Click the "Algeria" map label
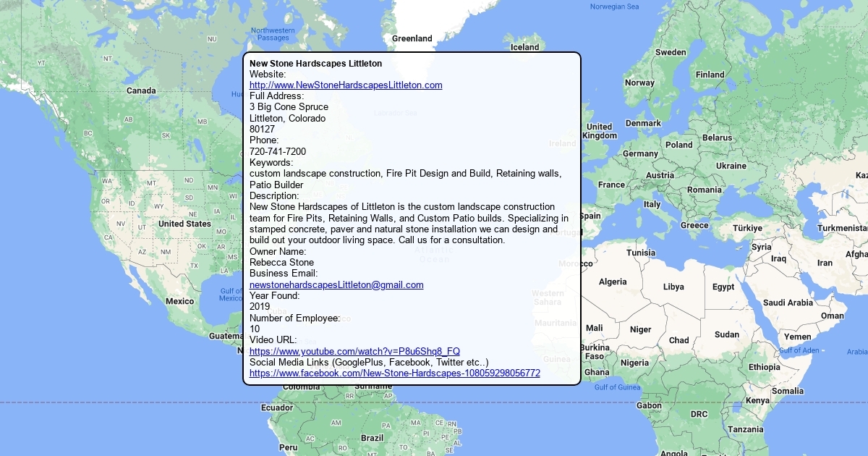 (x=613, y=282)
